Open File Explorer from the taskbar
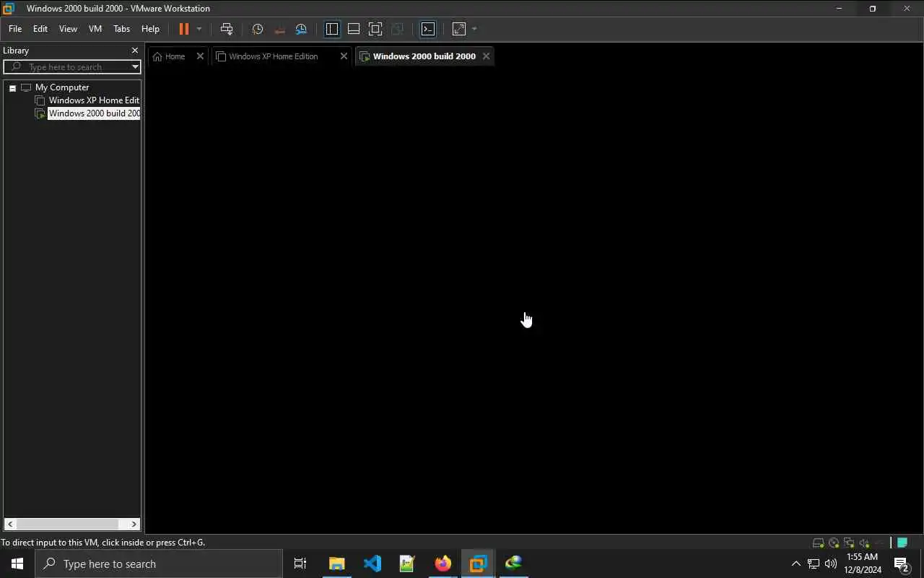Viewport: 924px width, 578px height. point(336,564)
